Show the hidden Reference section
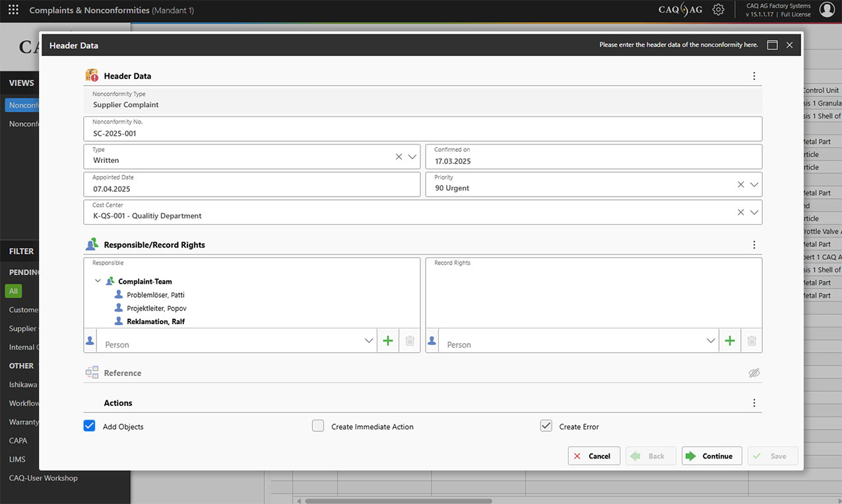Image resolution: width=842 pixels, height=504 pixels. 754,373
